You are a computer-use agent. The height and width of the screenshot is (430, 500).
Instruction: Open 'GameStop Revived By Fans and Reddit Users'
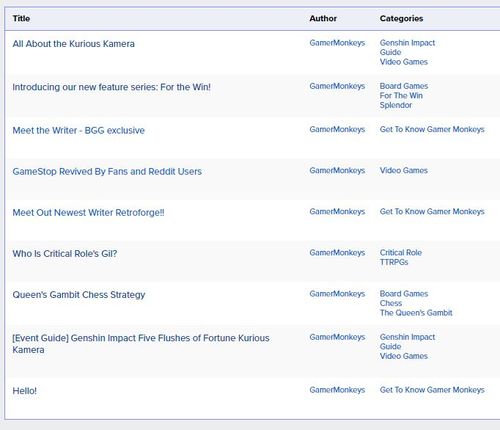point(107,171)
